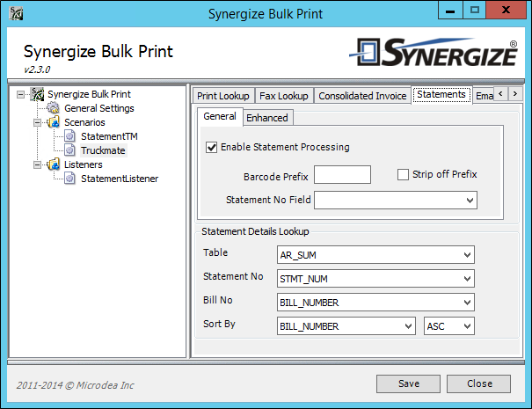Collapse the Listeners tree node

[37, 165]
